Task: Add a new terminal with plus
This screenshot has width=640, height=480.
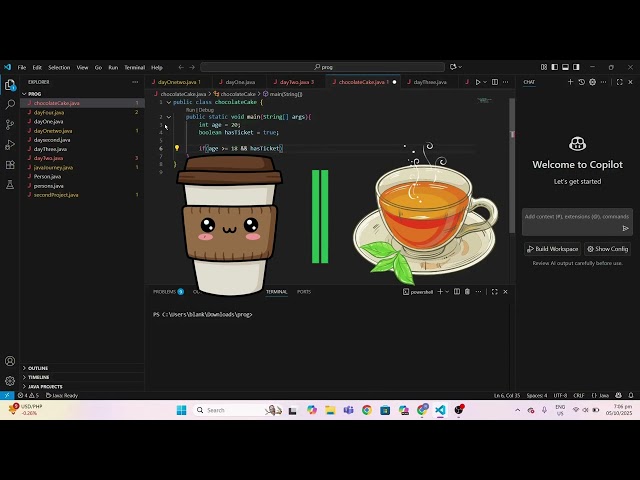Action: (x=440, y=291)
